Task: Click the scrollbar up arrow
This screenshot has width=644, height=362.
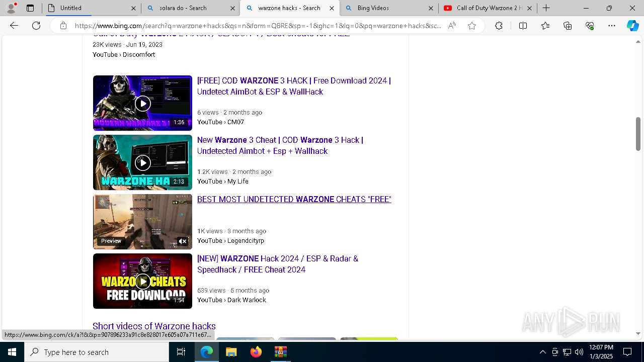Action: click(638, 41)
